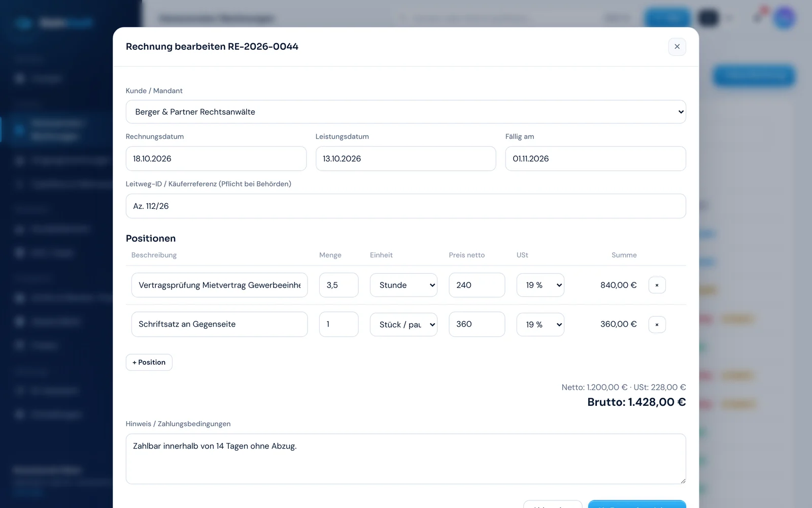Click the Positionen heading
Viewport: 812px width, 508px height.
click(x=151, y=238)
